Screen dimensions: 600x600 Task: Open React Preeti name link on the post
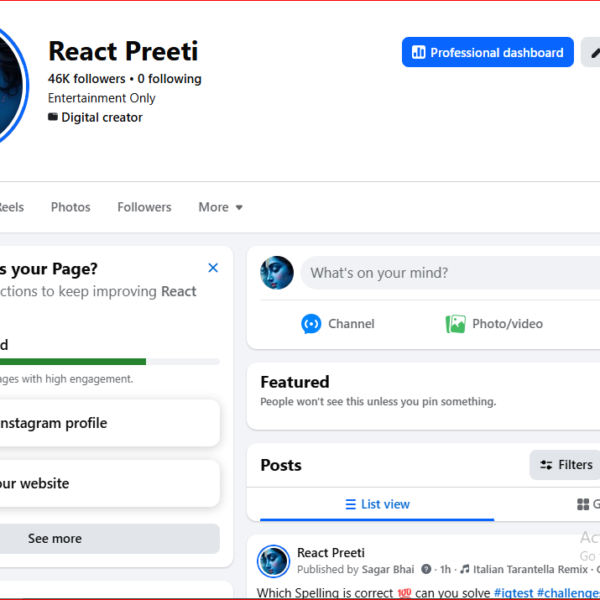pyautogui.click(x=331, y=553)
